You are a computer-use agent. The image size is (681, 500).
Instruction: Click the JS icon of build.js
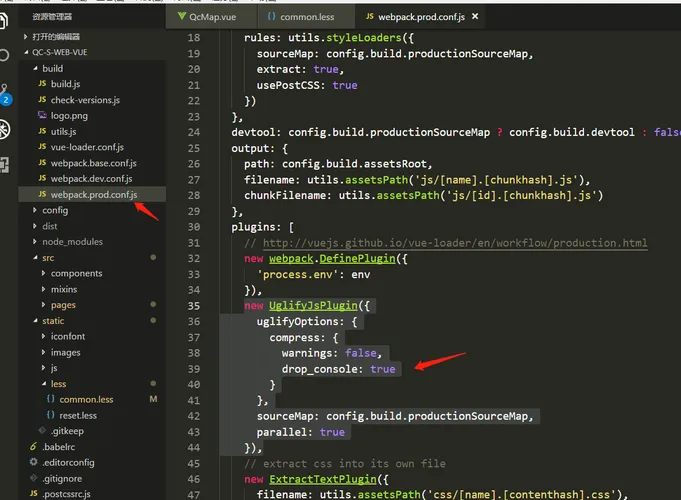point(42,83)
